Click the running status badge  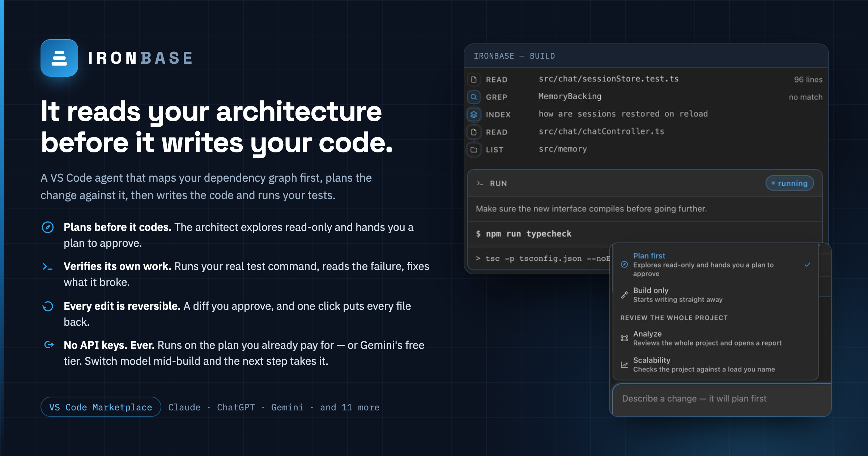[790, 183]
